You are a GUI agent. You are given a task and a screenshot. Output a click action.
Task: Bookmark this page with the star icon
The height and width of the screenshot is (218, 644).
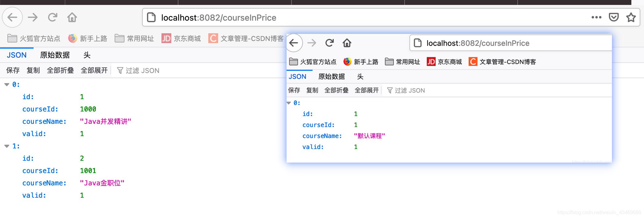[x=631, y=17]
